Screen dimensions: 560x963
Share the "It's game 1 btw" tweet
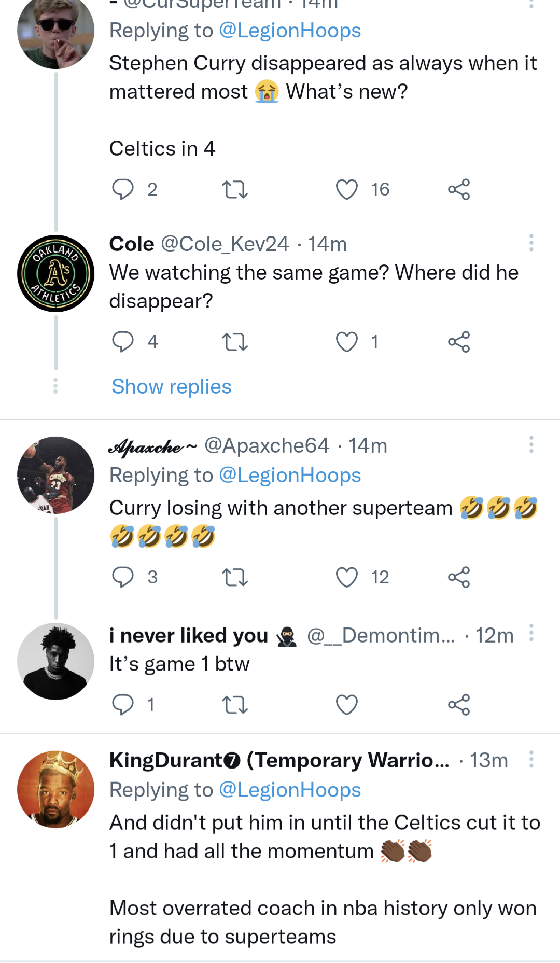459,705
